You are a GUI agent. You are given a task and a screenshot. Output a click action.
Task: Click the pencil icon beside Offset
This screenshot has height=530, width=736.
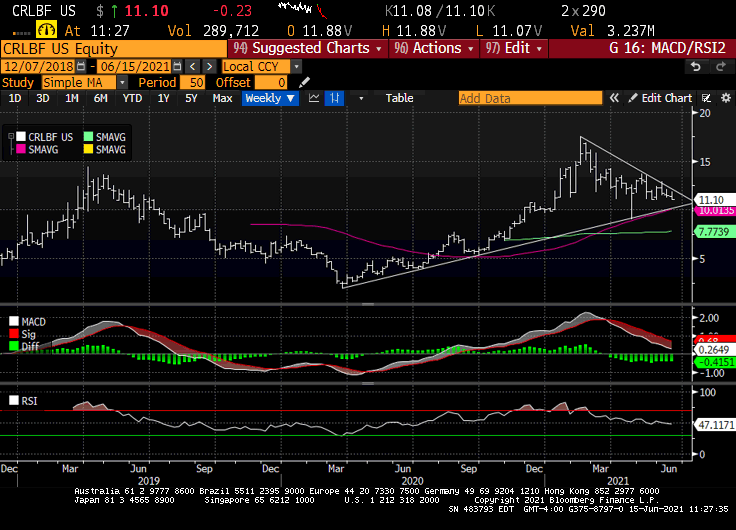(x=304, y=83)
